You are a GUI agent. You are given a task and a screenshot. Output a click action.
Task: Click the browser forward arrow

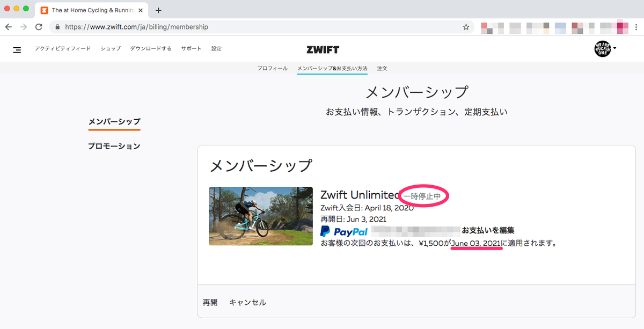(24, 27)
